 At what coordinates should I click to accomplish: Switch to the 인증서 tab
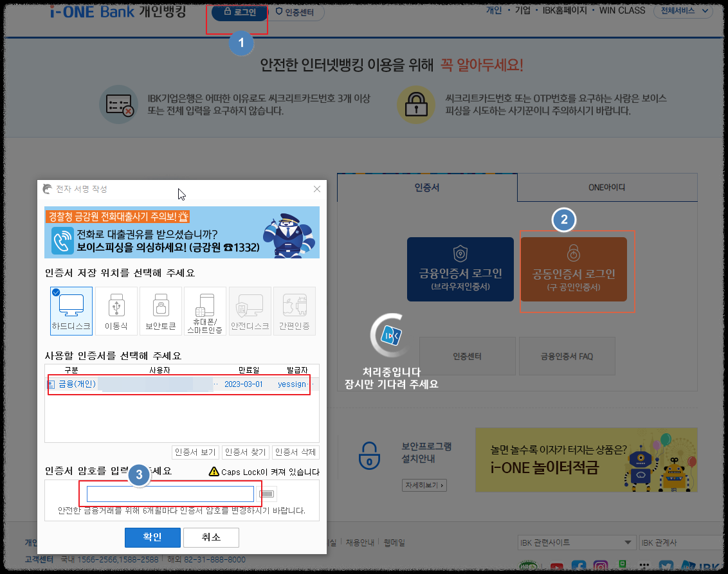coord(426,188)
